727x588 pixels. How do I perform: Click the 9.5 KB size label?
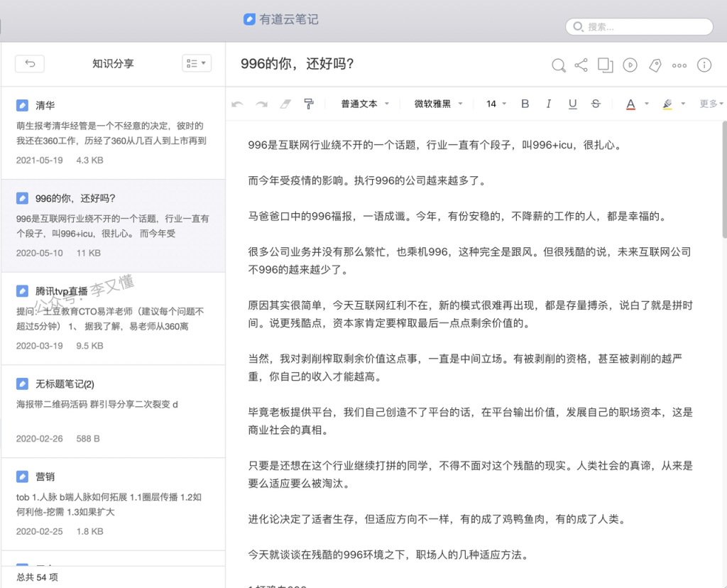click(90, 345)
